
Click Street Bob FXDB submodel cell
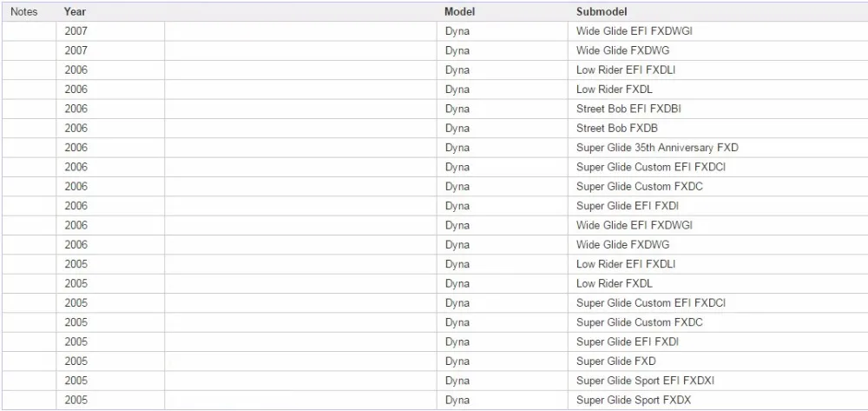pos(616,128)
